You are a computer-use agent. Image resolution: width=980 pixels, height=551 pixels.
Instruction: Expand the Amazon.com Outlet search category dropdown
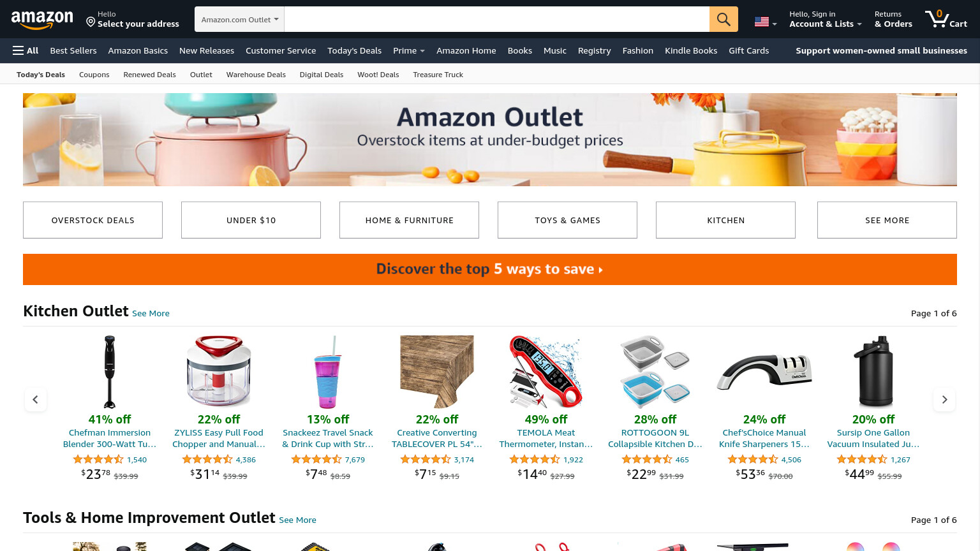pyautogui.click(x=239, y=19)
